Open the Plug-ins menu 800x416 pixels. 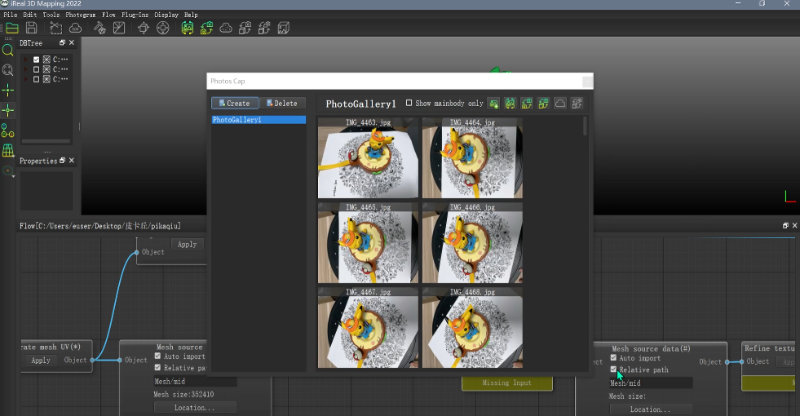coord(135,15)
